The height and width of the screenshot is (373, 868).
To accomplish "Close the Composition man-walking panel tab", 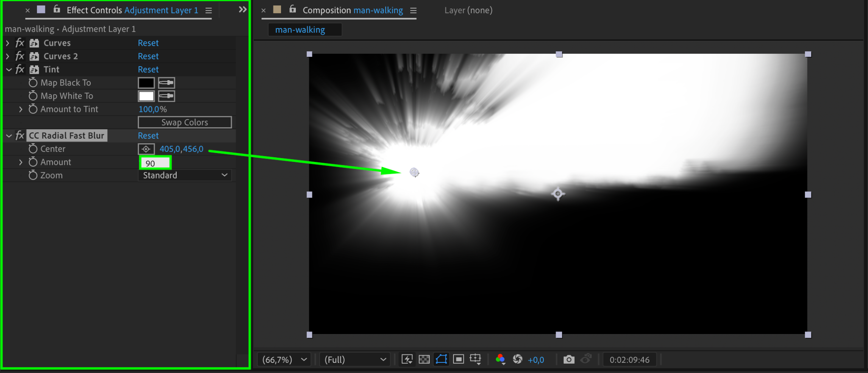I will (x=264, y=11).
